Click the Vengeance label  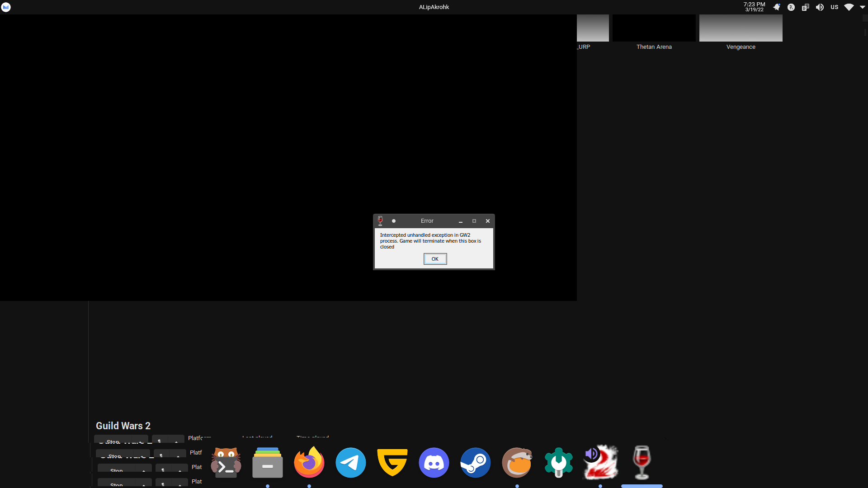tap(741, 47)
